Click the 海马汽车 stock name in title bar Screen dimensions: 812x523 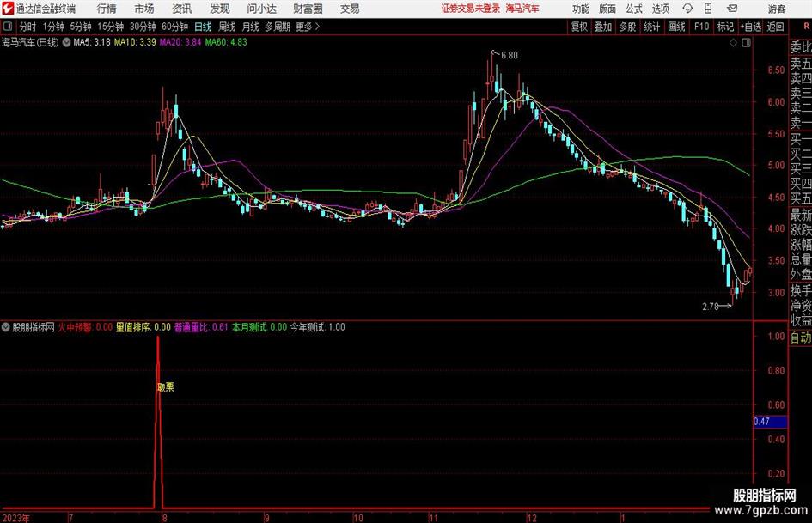click(x=522, y=9)
